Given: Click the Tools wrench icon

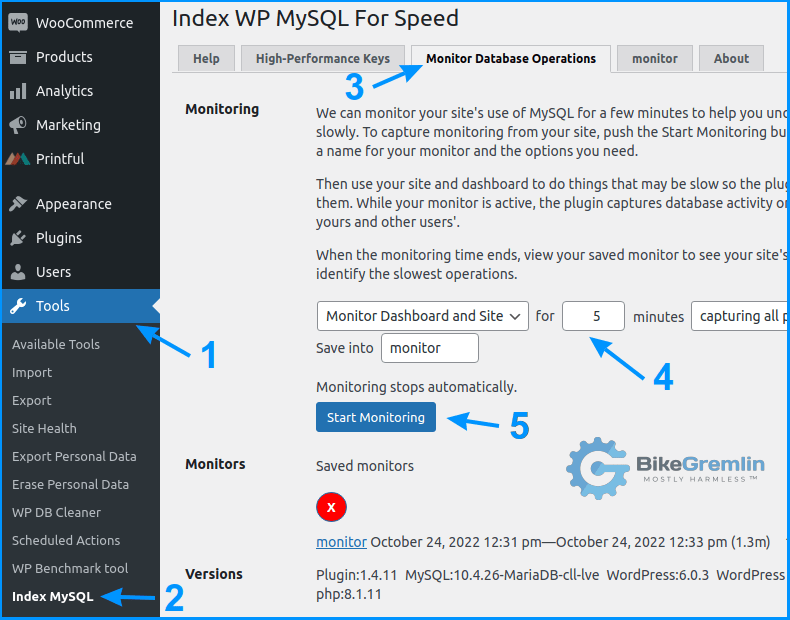Looking at the screenshot, I should click(x=18, y=306).
